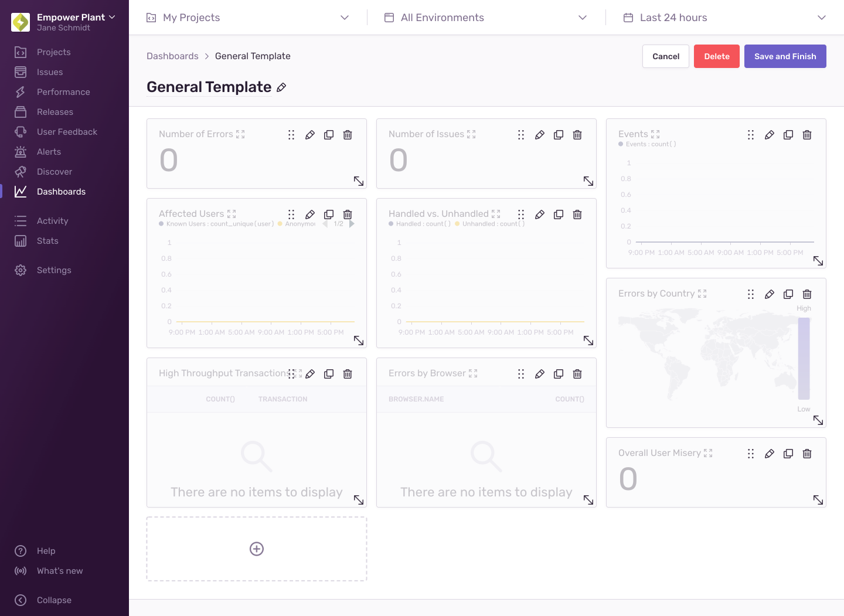
Task: Toggle Events count legend item
Action: click(647, 144)
